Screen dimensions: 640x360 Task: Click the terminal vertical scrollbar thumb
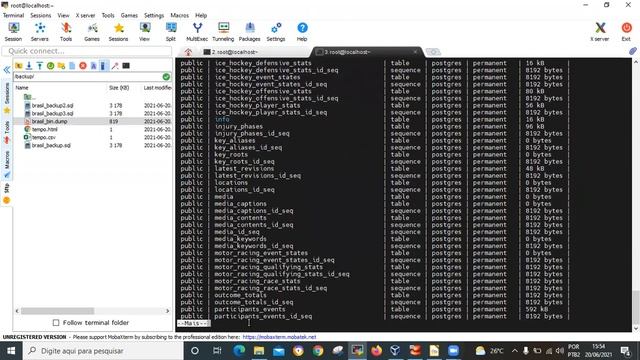[x=636, y=306]
